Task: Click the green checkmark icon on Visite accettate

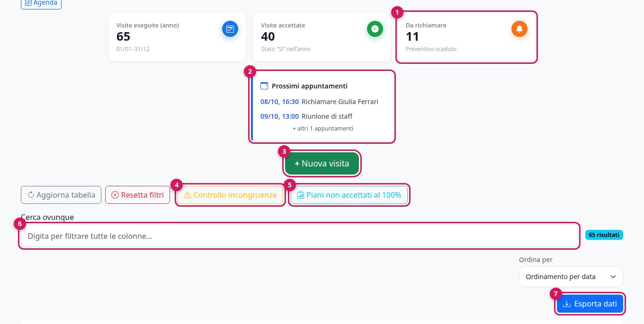Action: coord(375,29)
